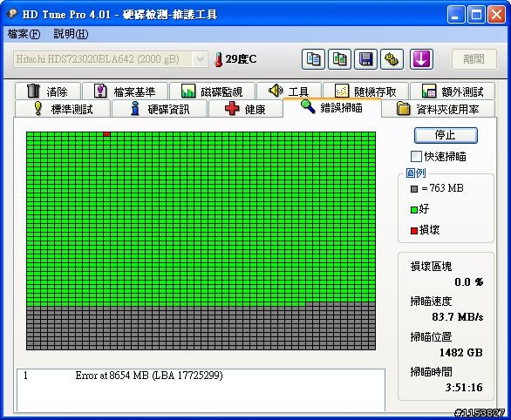
Task: Click the 停止 stop button
Action: pyautogui.click(x=446, y=135)
